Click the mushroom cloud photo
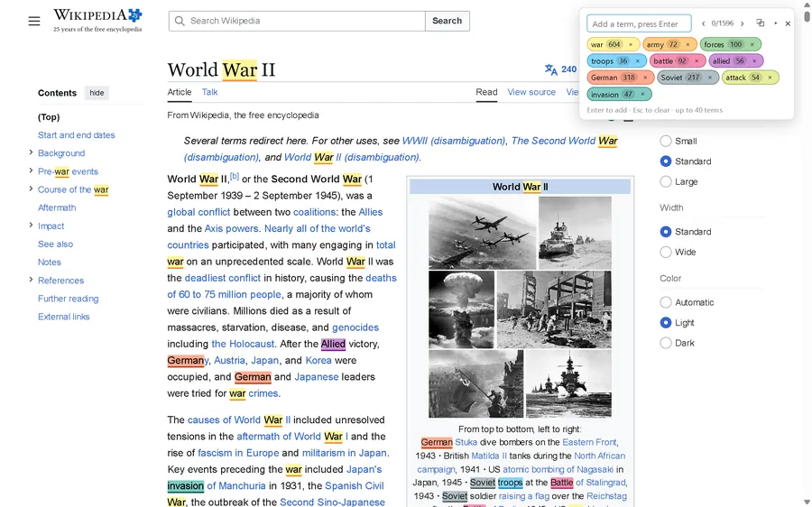This screenshot has height=507, width=812. 461,309
